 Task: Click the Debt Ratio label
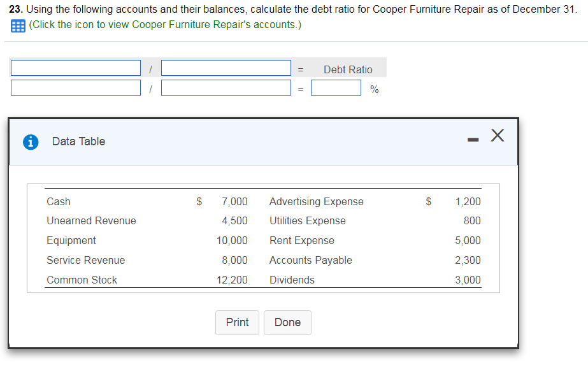348,69
